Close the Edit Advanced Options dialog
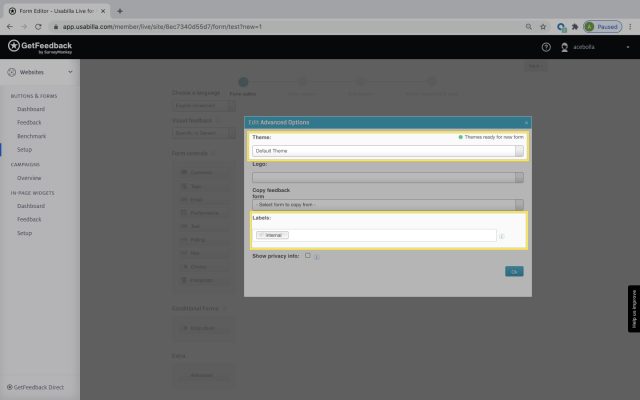 [x=526, y=122]
